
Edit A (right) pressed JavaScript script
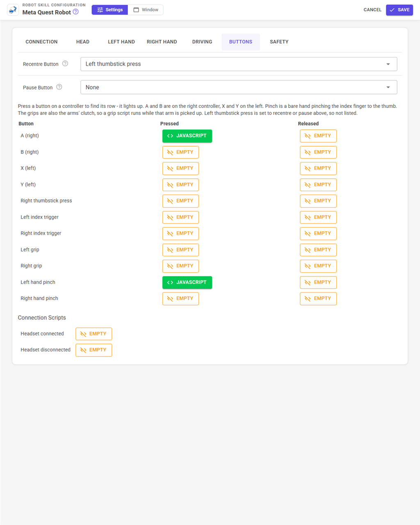187,136
